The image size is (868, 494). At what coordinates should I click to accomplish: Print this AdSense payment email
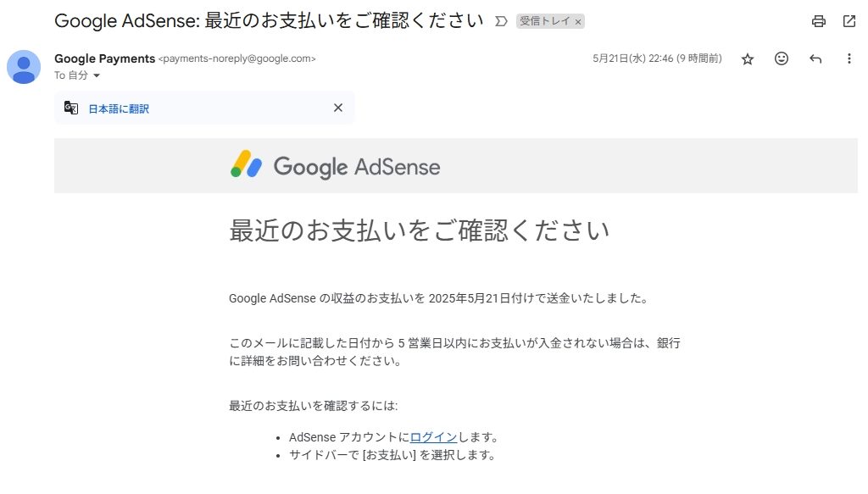pyautogui.click(x=818, y=21)
